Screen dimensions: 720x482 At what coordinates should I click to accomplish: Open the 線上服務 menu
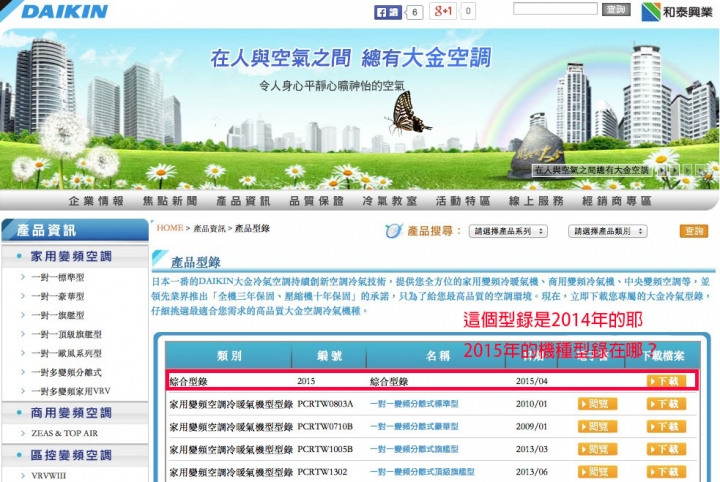tap(536, 201)
